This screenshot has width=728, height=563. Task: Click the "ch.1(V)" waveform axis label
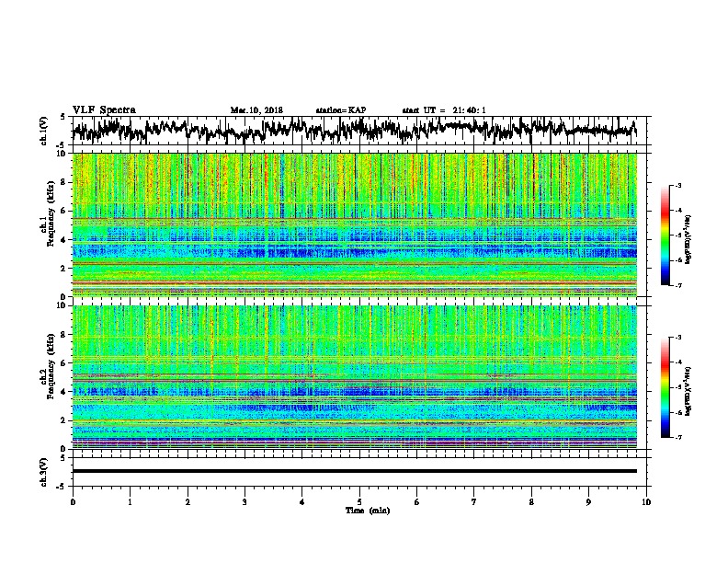pyautogui.click(x=43, y=131)
